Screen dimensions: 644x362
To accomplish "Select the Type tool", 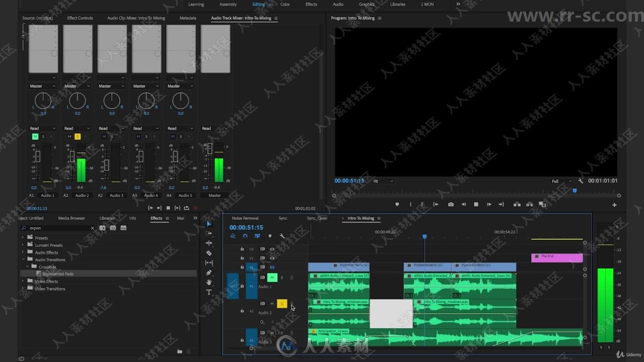I will click(x=209, y=292).
